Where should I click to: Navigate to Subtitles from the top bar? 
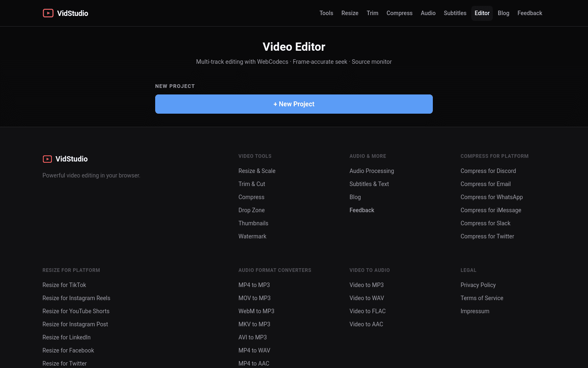455,13
